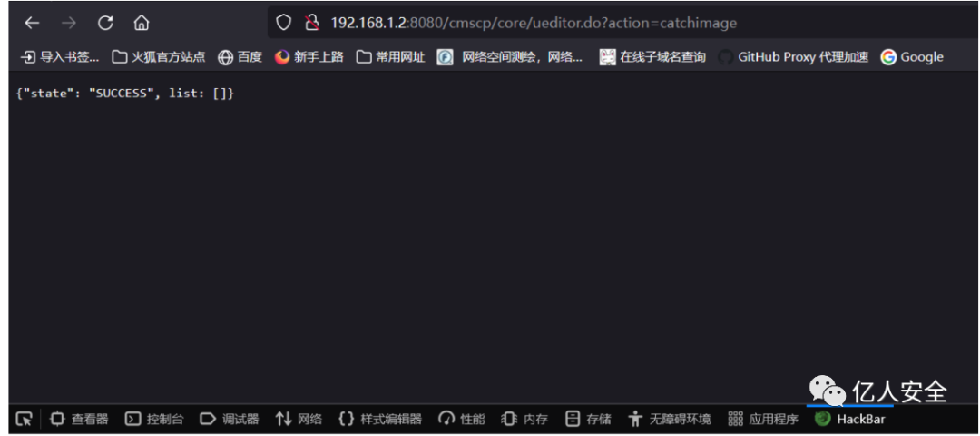Viewport: 980px width, 436px height.
Task: Open the 网络空间测绘 bookmark
Action: pos(510,57)
